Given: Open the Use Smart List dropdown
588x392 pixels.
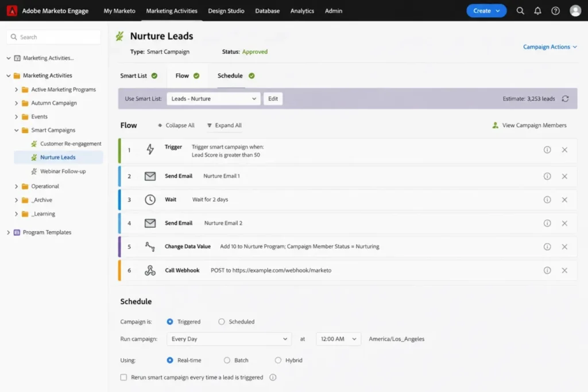Looking at the screenshot, I should [x=214, y=99].
